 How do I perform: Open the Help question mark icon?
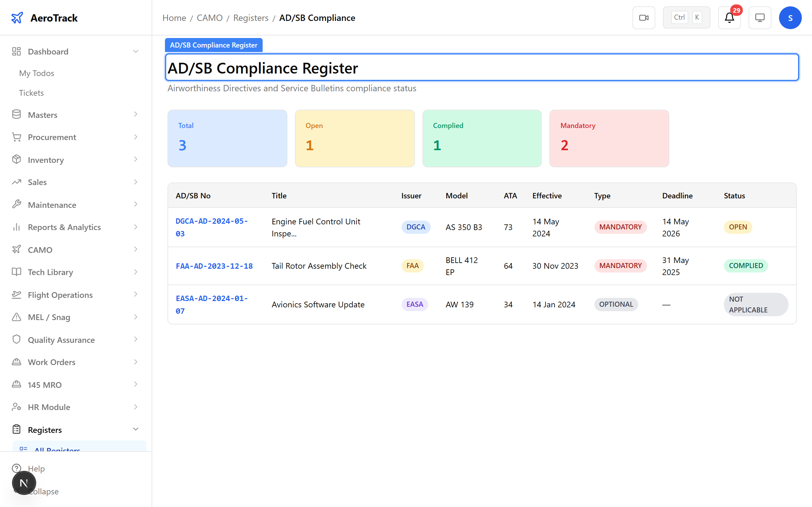coord(16,468)
